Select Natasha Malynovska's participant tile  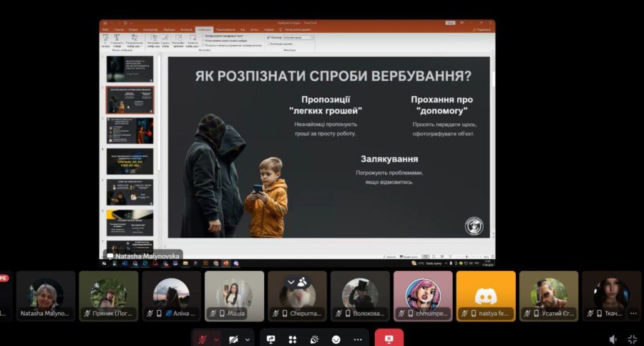point(45,296)
